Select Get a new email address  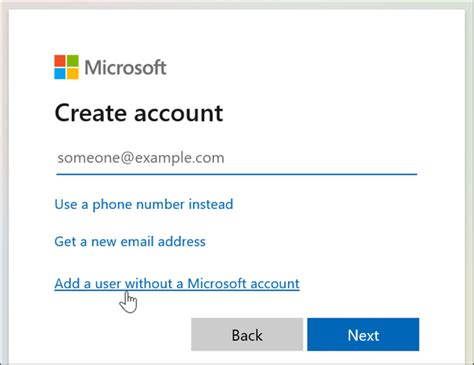click(130, 241)
